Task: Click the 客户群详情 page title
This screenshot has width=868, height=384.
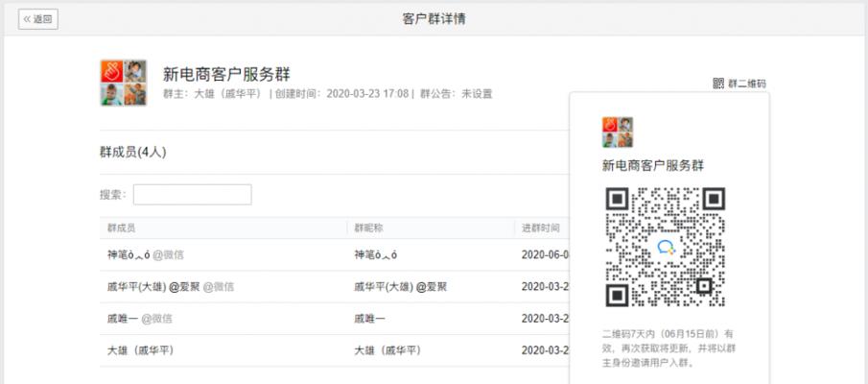Action: (434, 19)
